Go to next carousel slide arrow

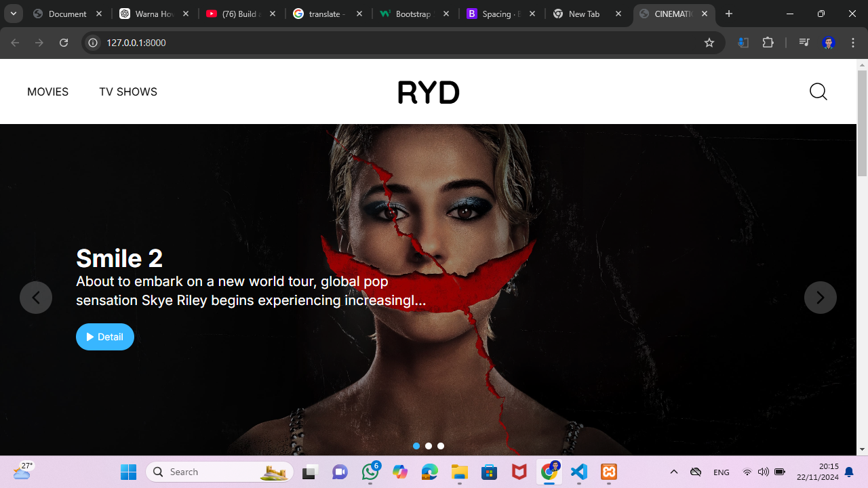point(820,298)
